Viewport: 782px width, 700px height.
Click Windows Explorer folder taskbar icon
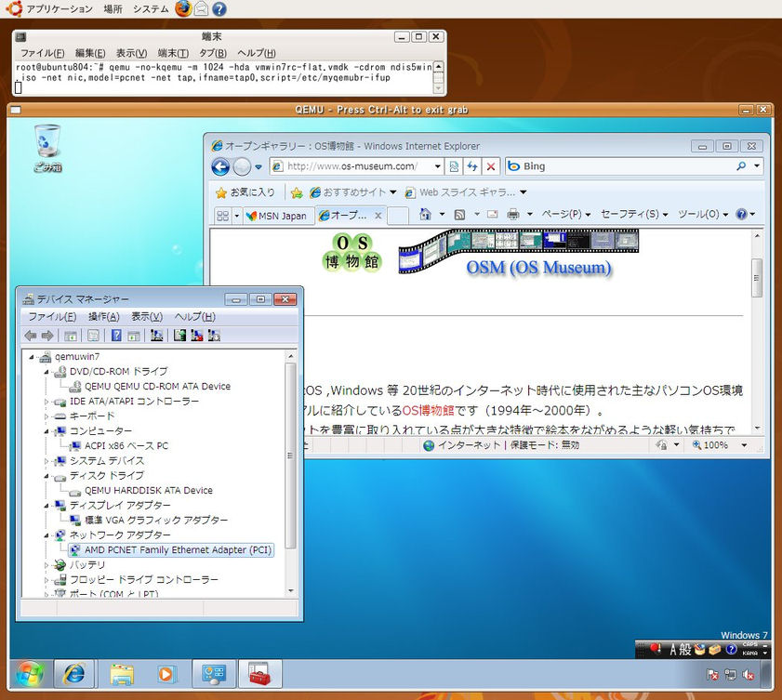[122, 675]
